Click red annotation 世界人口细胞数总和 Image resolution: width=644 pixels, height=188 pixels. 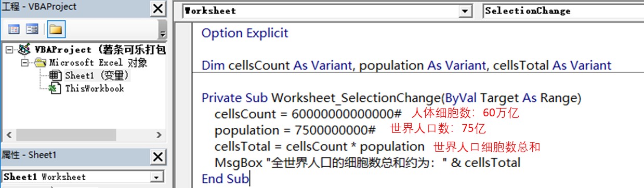[487, 147]
